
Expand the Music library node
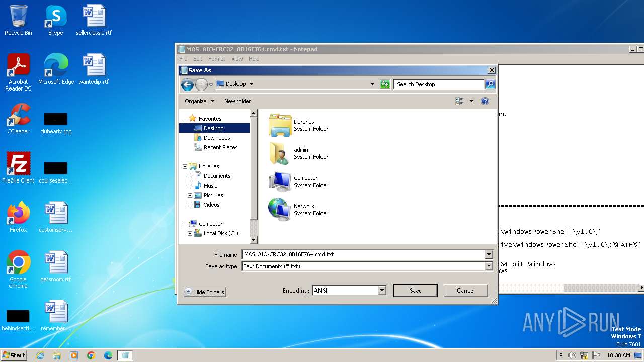click(190, 186)
